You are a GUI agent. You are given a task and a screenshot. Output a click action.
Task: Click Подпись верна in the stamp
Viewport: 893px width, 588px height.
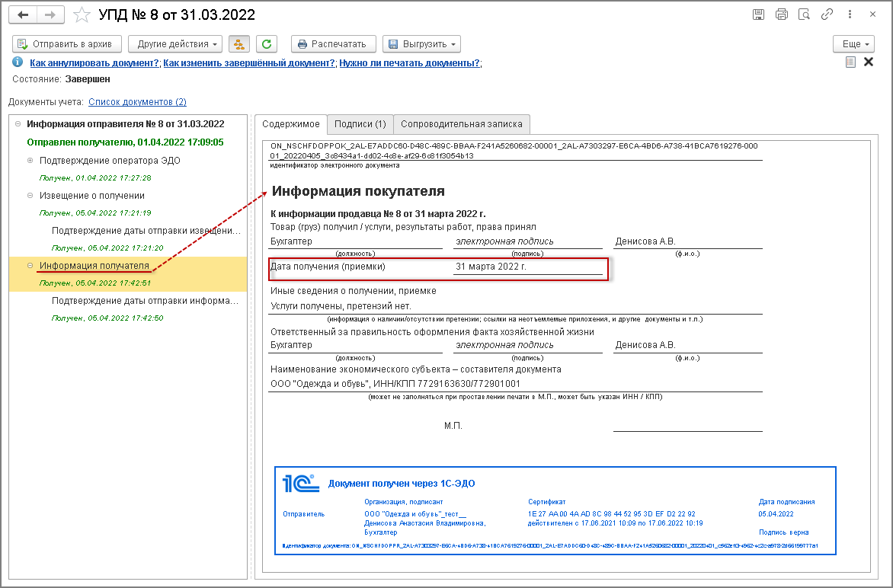click(x=783, y=532)
